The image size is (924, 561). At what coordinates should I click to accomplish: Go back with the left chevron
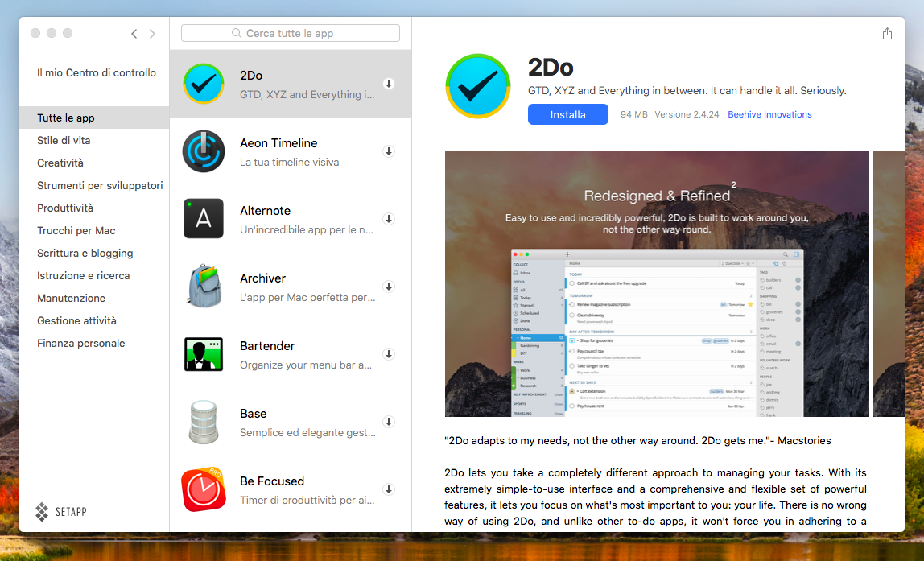coord(134,34)
